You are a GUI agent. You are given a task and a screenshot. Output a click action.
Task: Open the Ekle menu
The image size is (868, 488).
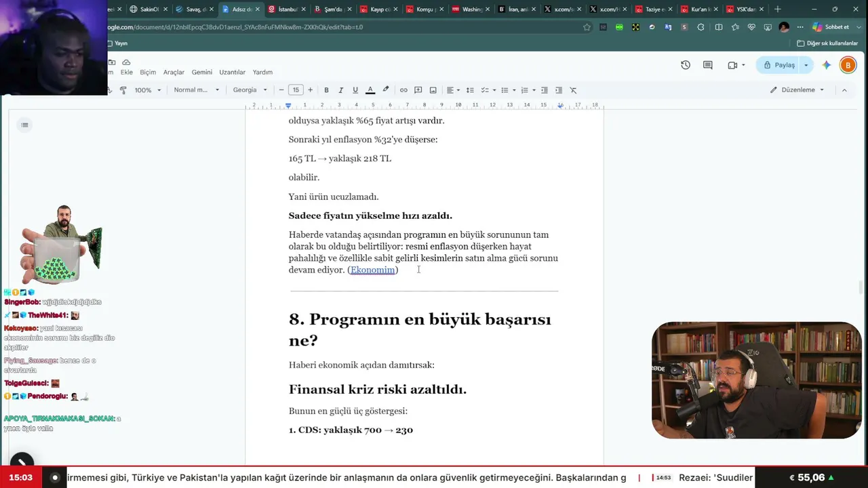(127, 73)
